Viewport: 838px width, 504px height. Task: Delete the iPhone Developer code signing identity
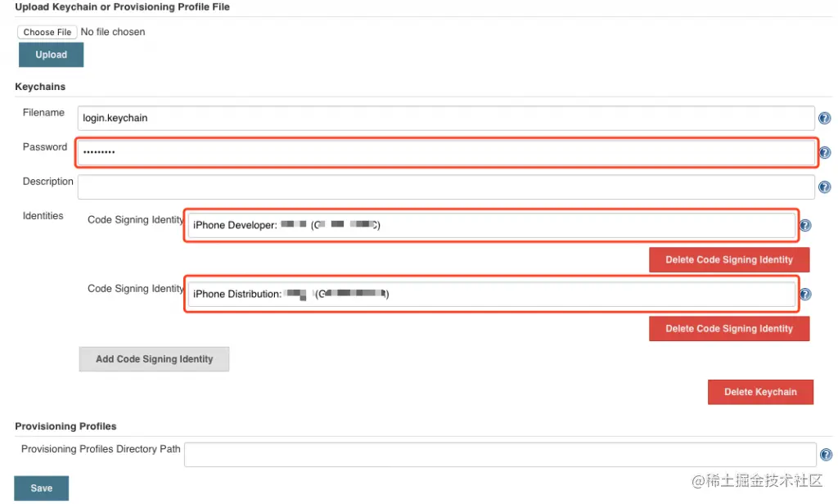pyautogui.click(x=729, y=259)
